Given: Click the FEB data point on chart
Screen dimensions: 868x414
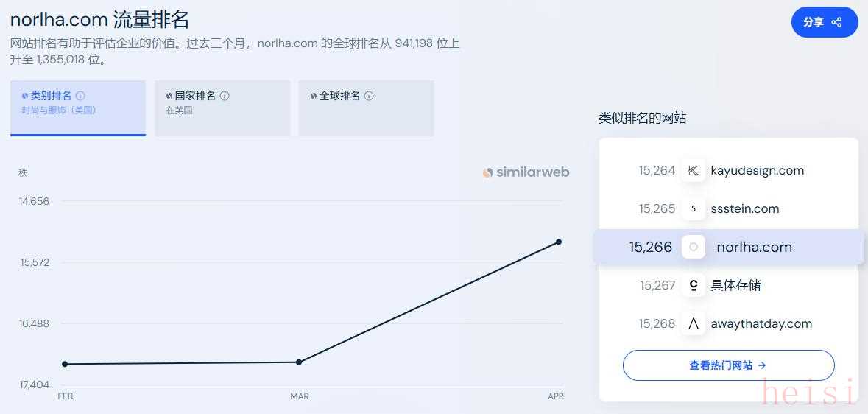Looking at the screenshot, I should [x=65, y=364].
